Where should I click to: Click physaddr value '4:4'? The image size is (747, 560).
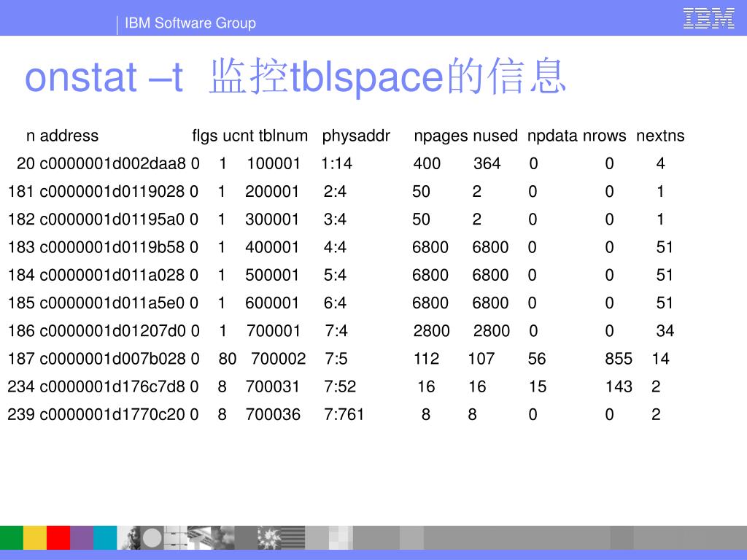tap(335, 248)
